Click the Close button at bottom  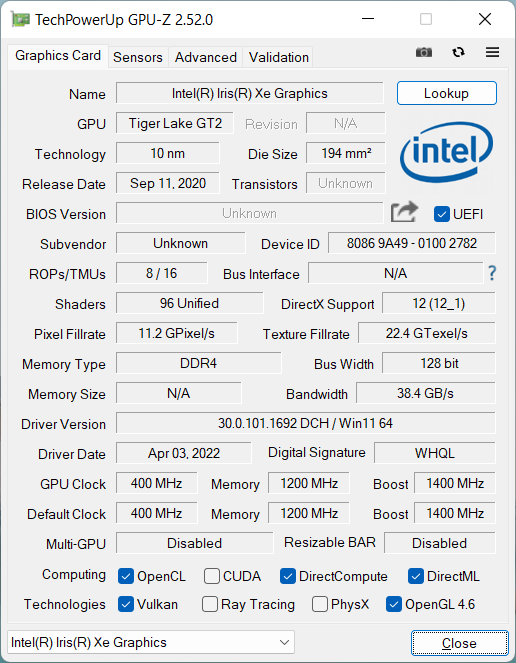tap(460, 643)
